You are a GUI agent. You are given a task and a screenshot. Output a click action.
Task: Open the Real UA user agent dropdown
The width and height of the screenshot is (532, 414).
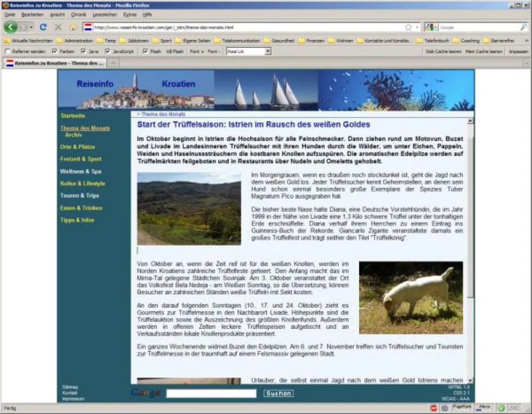267,52
